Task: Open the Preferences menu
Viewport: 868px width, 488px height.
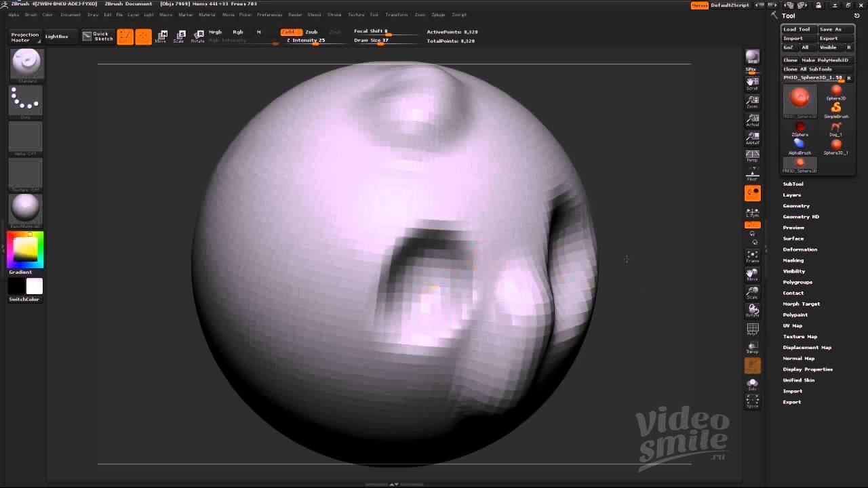Action: 269,14
